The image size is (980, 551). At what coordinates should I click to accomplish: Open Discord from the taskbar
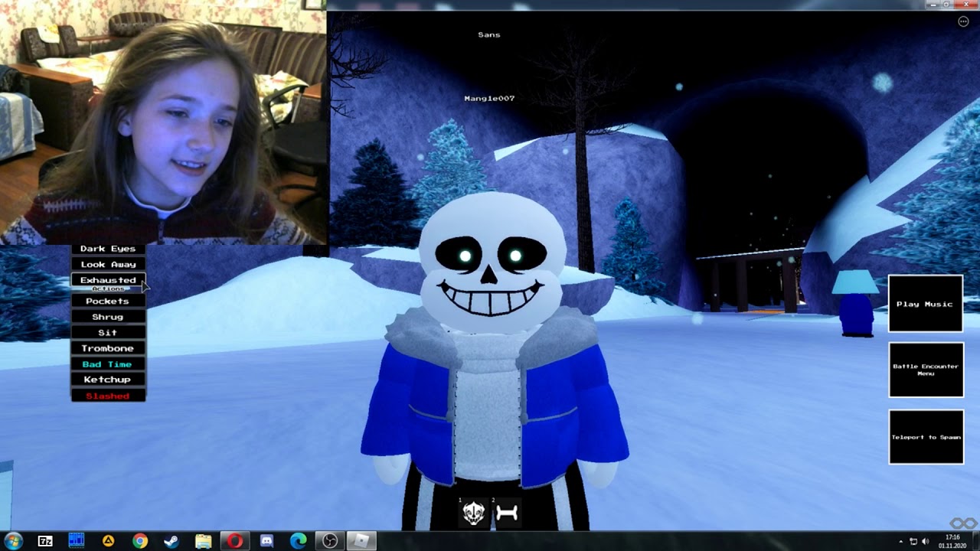click(x=266, y=541)
